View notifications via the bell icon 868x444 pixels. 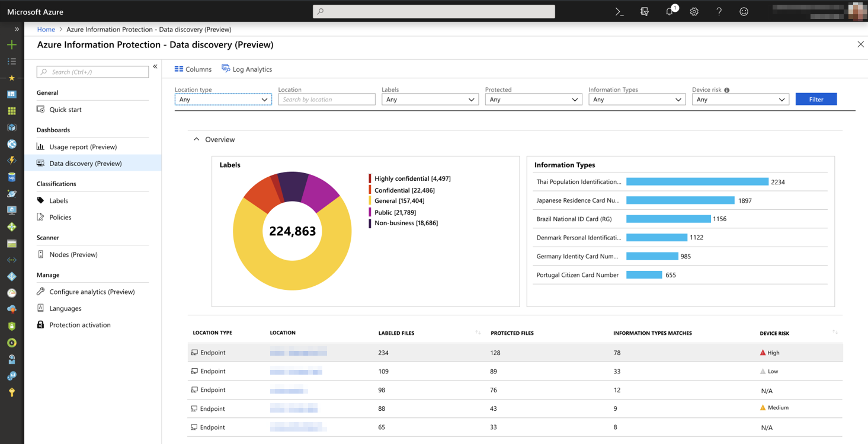[x=669, y=11]
